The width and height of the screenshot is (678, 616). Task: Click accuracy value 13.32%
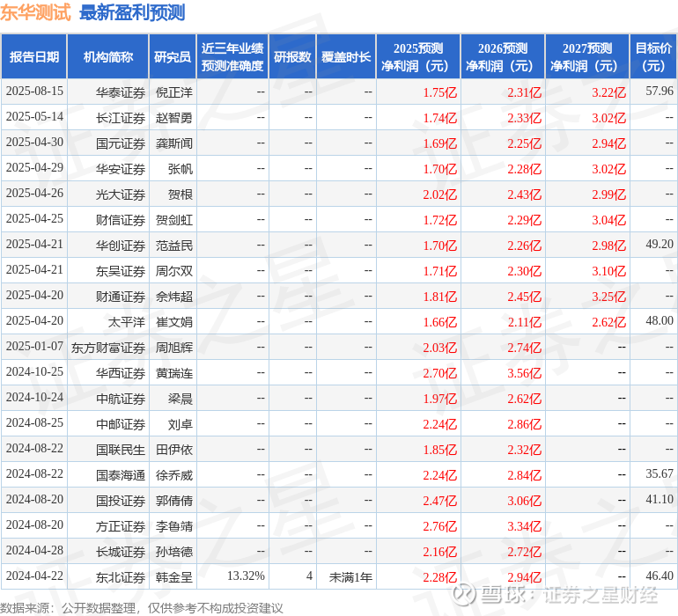coord(246,576)
